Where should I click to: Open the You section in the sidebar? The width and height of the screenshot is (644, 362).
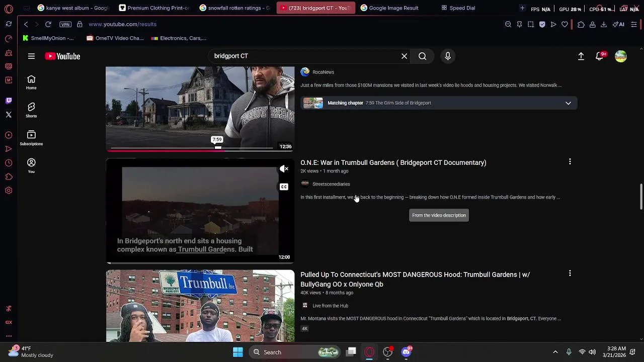(31, 166)
